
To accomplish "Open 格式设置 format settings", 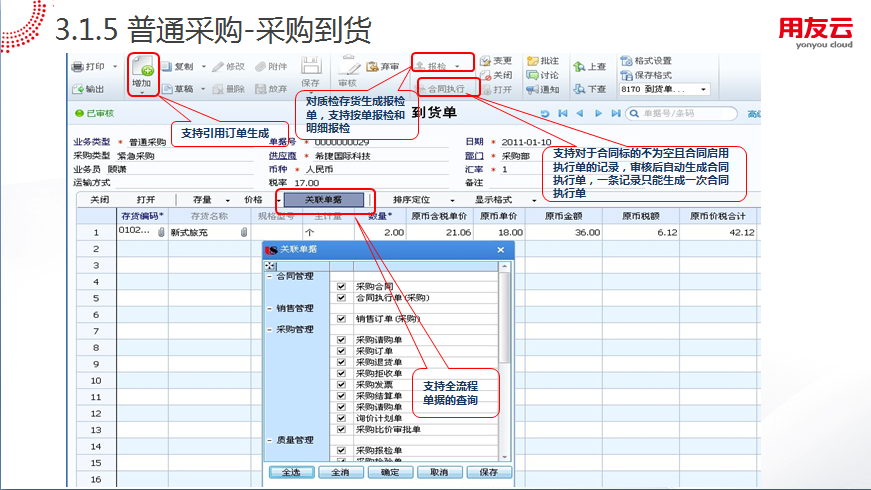I will click(646, 61).
